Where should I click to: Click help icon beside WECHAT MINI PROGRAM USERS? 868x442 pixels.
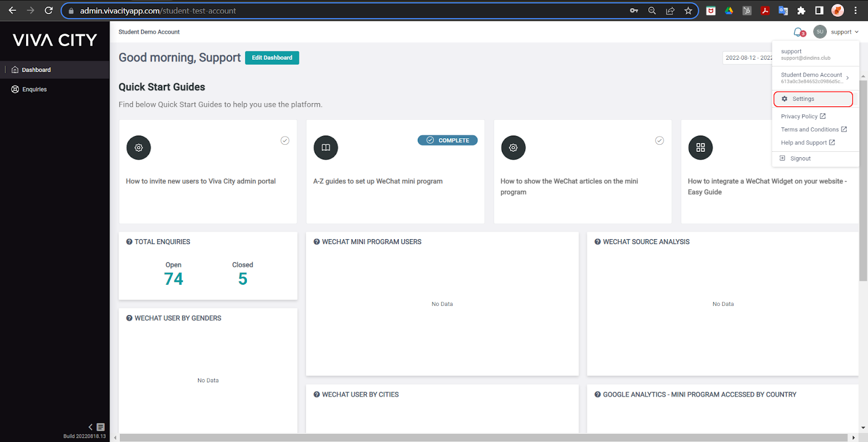coord(317,242)
